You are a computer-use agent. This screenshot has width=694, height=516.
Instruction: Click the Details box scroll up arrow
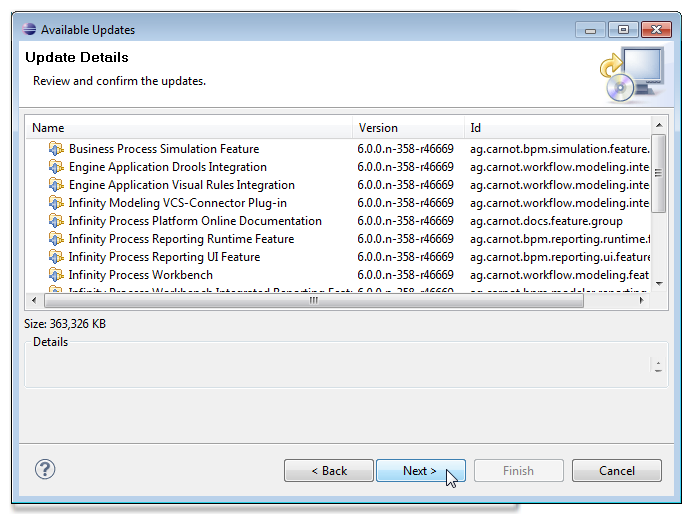pyautogui.click(x=658, y=362)
